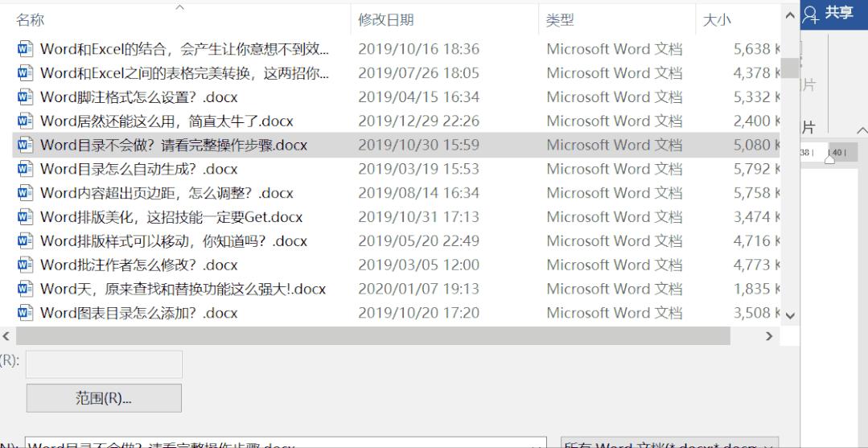Click the 大小 column header

[x=716, y=20]
